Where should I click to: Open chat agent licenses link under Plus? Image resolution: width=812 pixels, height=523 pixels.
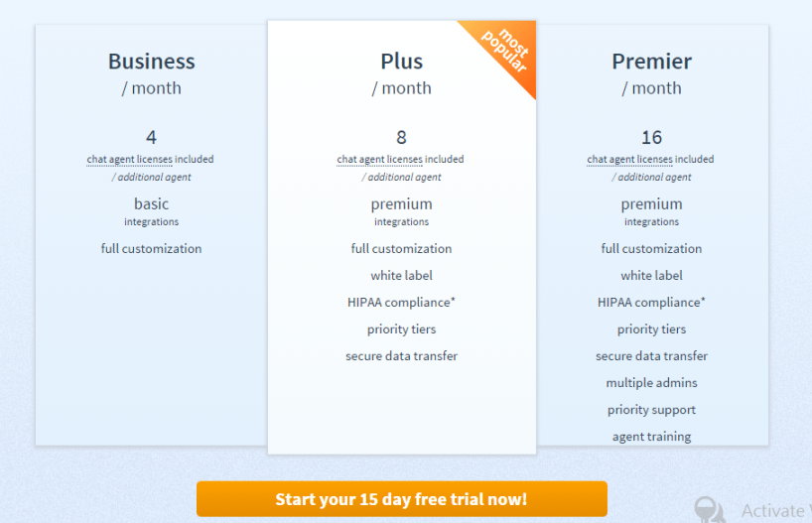[379, 160]
